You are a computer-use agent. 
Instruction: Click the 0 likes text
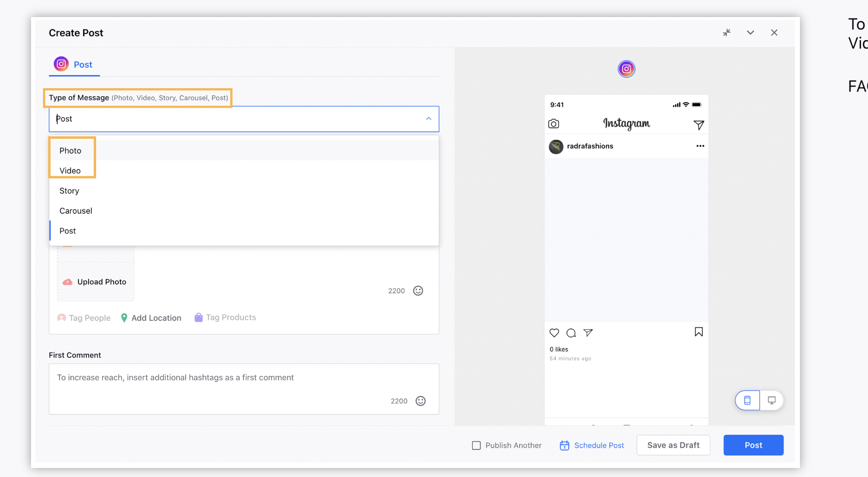tap(559, 349)
